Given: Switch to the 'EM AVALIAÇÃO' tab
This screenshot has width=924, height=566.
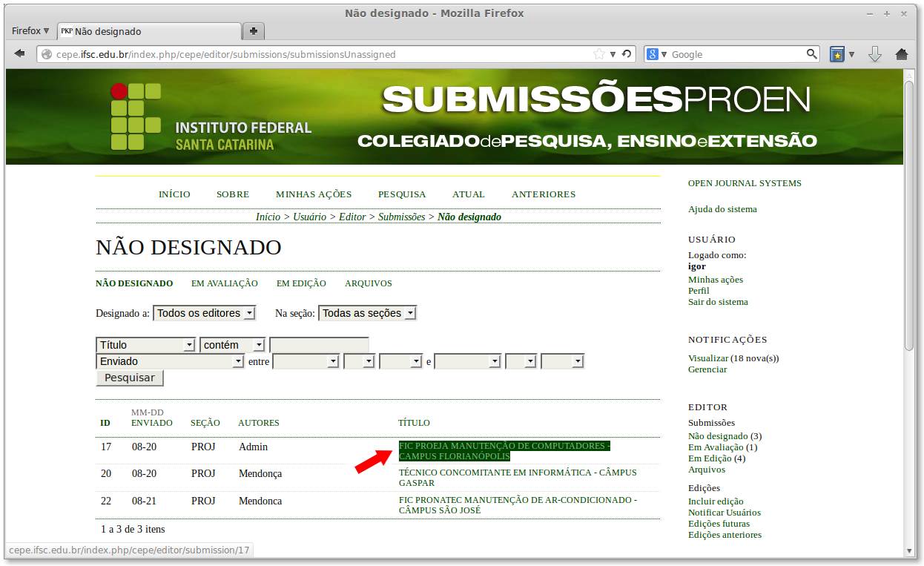Looking at the screenshot, I should pos(224,283).
